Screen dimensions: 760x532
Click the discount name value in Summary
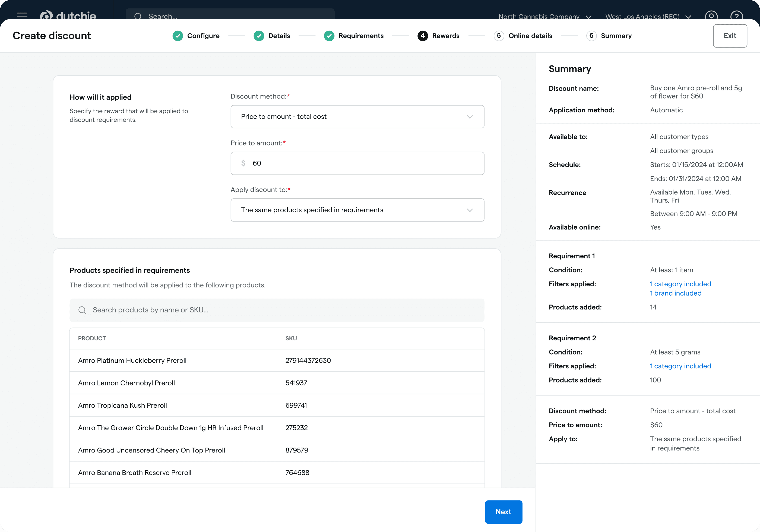(x=696, y=92)
